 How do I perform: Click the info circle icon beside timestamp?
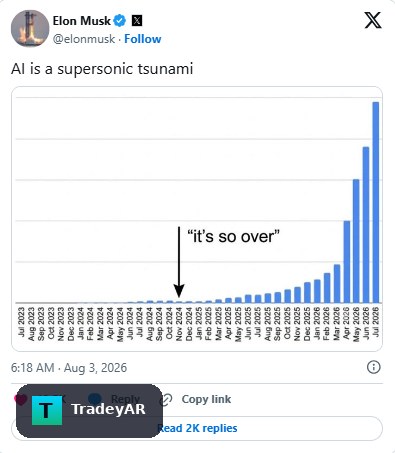click(373, 367)
